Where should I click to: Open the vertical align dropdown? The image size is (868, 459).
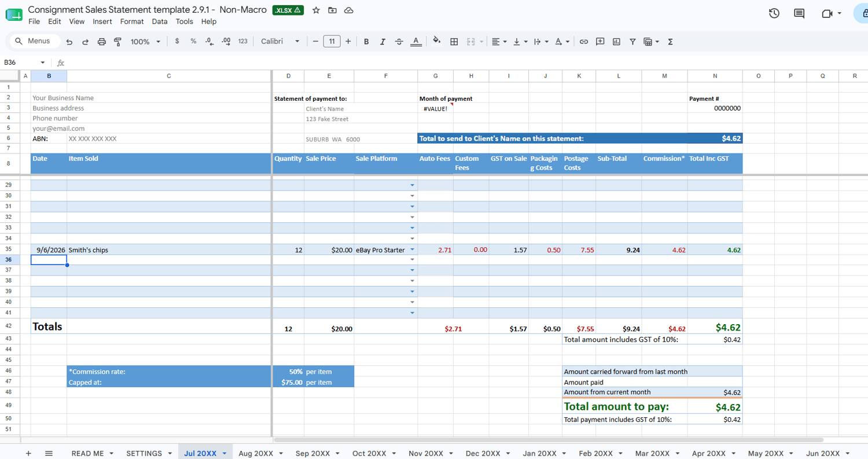pos(520,42)
